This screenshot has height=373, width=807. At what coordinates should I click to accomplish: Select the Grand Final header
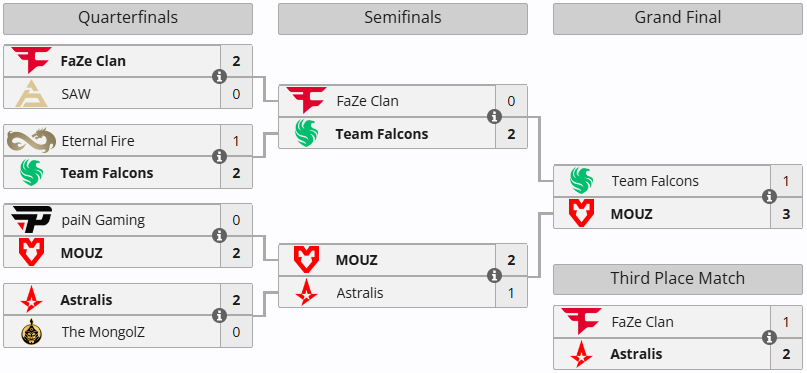[x=678, y=19]
